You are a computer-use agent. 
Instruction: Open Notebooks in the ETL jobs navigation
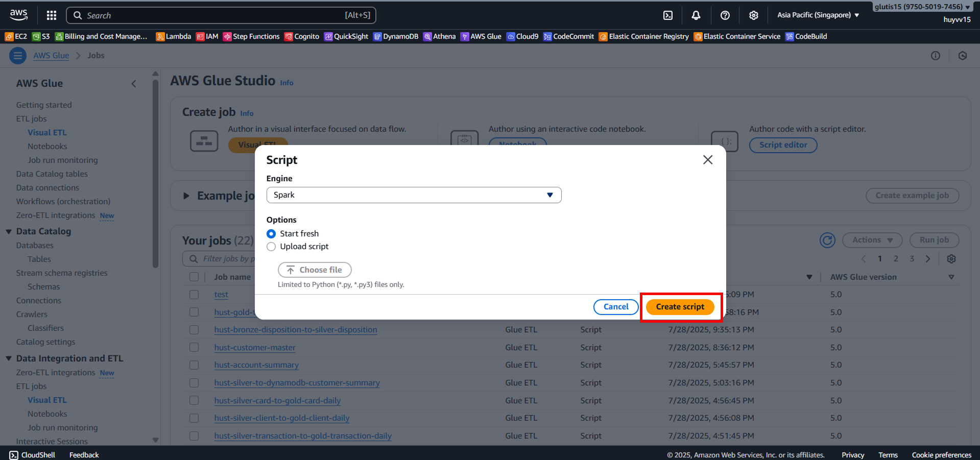(x=47, y=147)
